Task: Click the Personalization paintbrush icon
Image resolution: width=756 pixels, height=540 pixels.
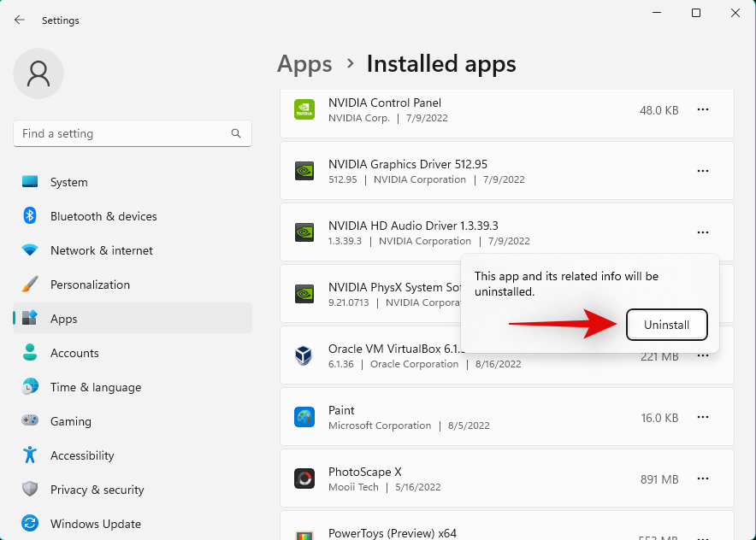Action: click(30, 285)
